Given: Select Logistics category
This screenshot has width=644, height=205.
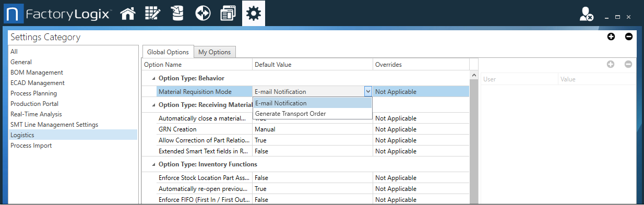Looking at the screenshot, I should pos(73,135).
